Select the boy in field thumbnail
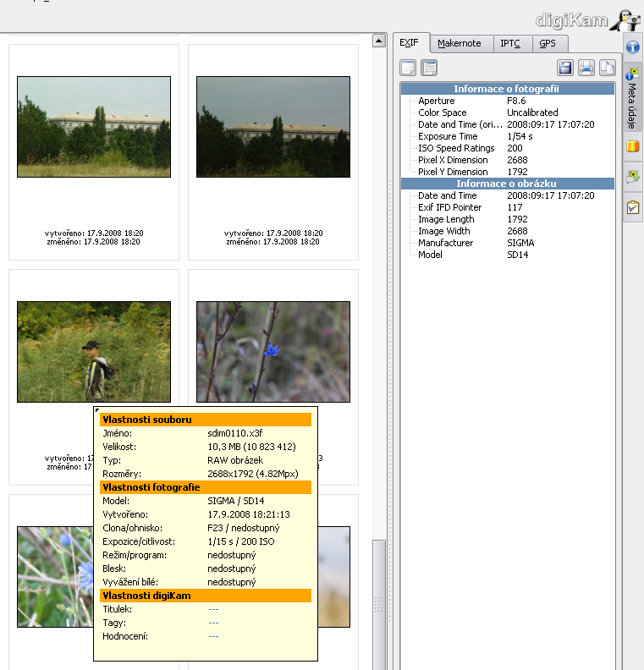Viewport: 644px width, 670px height. click(94, 352)
